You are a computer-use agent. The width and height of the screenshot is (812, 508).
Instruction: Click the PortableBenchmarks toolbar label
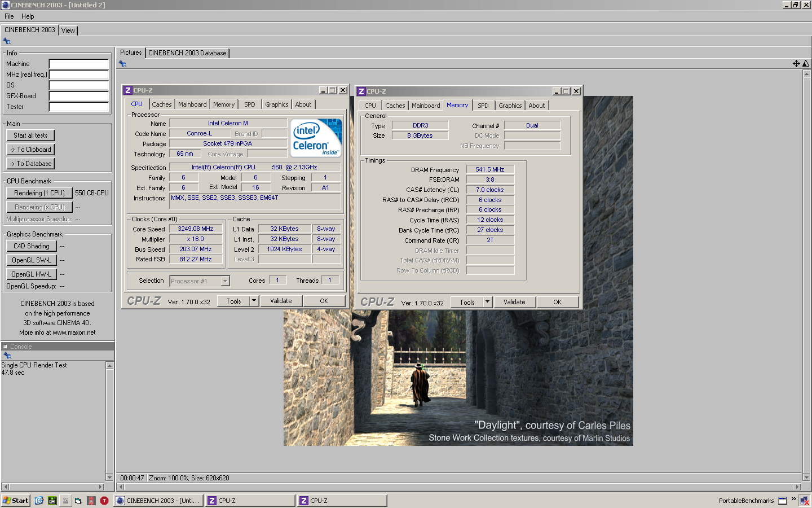(x=746, y=501)
